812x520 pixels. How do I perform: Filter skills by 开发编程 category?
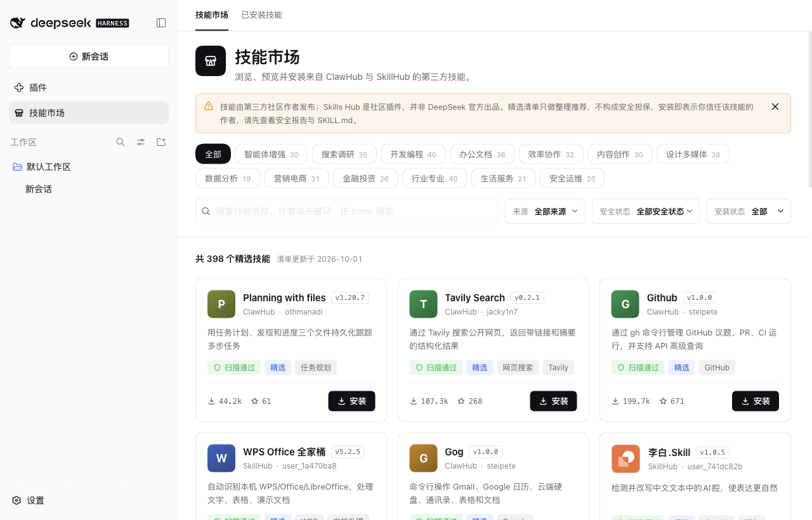pos(413,154)
